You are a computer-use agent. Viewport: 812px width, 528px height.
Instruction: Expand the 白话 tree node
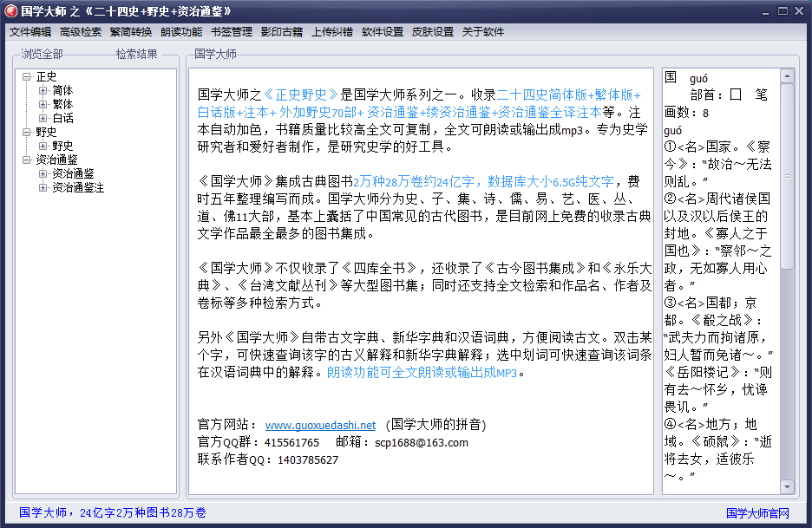point(43,119)
